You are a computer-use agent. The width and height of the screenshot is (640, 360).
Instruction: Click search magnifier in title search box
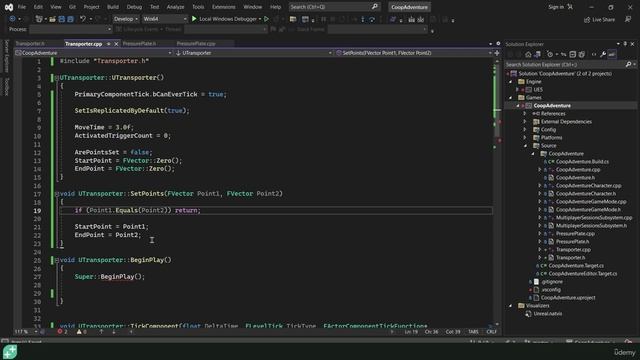pos(375,7)
